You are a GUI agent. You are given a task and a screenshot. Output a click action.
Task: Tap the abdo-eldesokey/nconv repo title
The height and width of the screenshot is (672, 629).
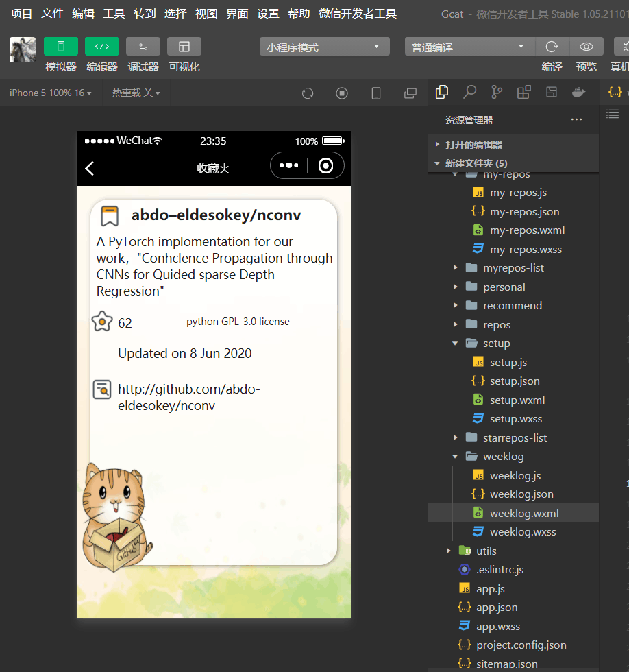[217, 215]
